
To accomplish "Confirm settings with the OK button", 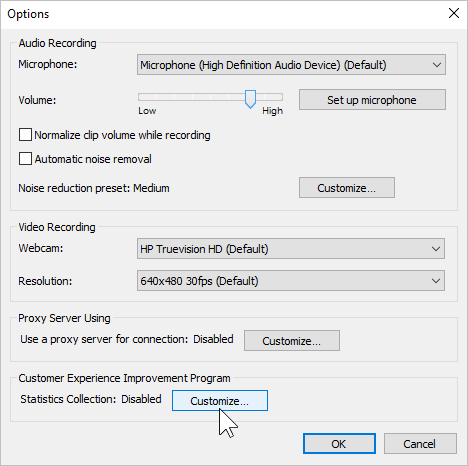I will coord(339,444).
